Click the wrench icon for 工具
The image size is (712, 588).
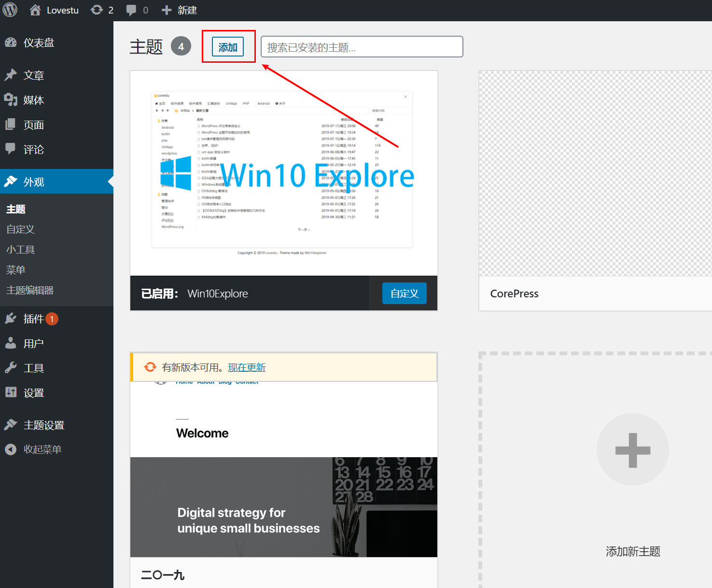pos(11,368)
